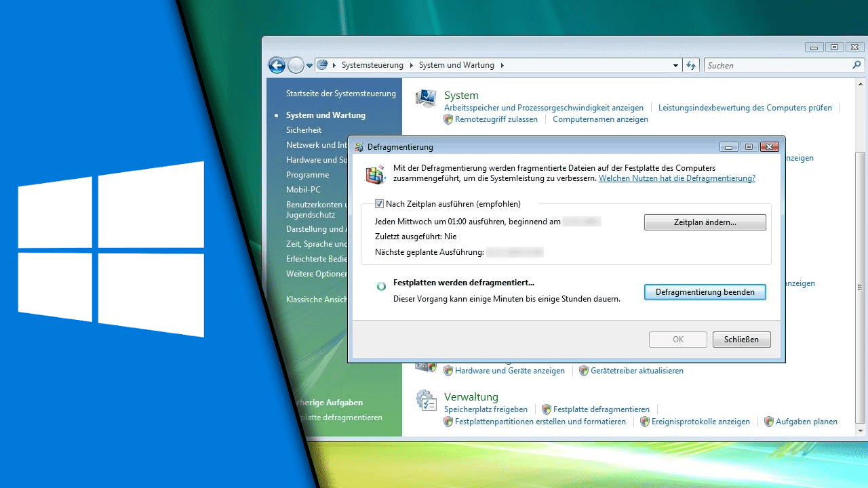Click Remotezugriff zulassen link

coord(496,119)
